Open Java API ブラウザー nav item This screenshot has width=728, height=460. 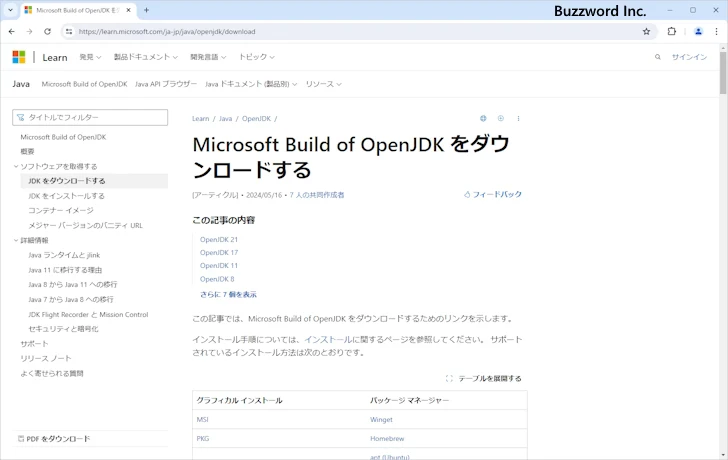click(x=166, y=84)
